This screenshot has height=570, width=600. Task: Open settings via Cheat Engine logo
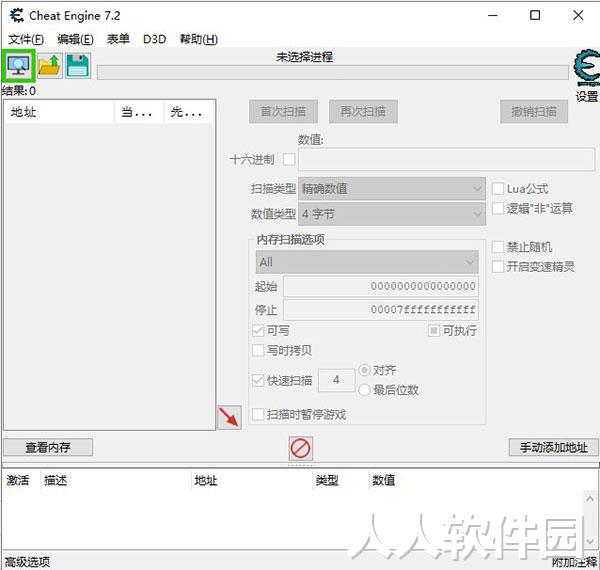(586, 68)
